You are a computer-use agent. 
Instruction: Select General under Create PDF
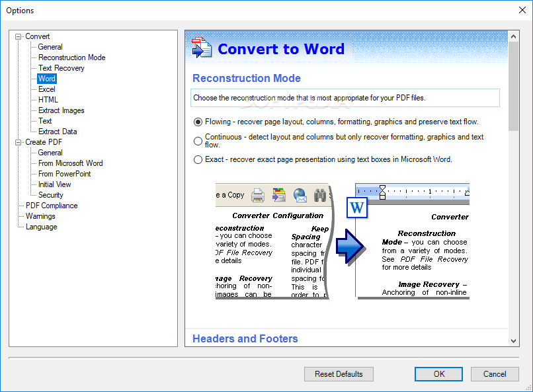coord(50,153)
